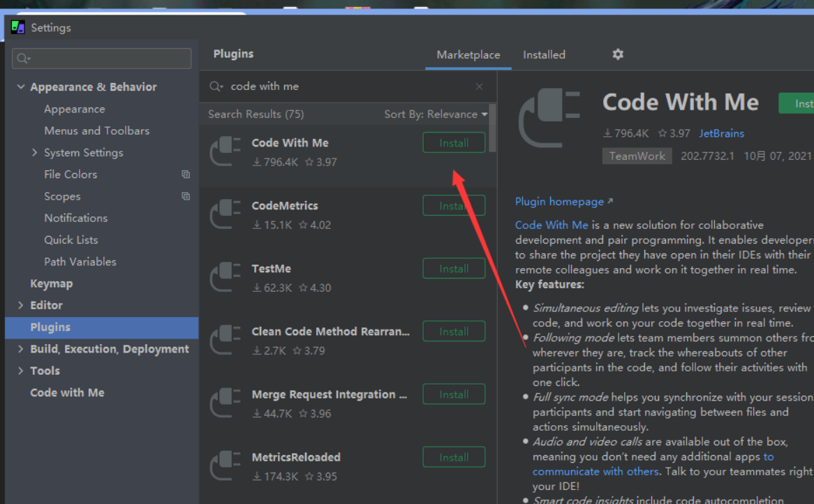Screen dimensions: 814x504
Task: Focus the settings search field
Action: (102, 58)
